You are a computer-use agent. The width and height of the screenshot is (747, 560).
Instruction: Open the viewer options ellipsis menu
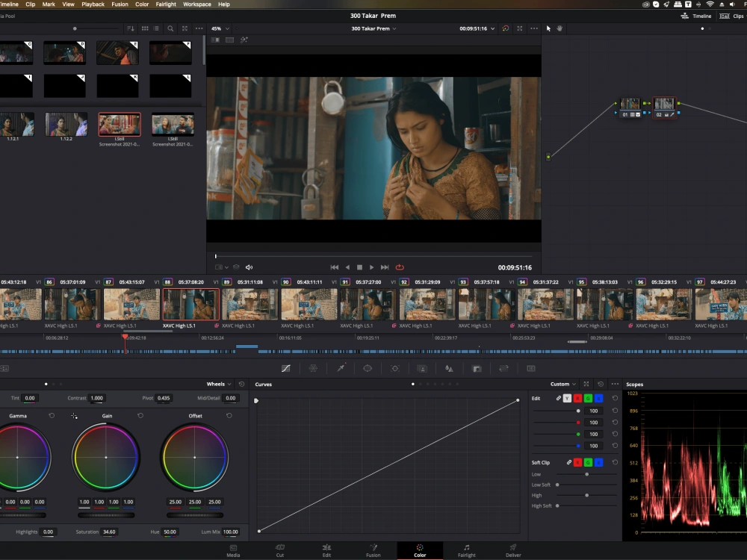[534, 28]
